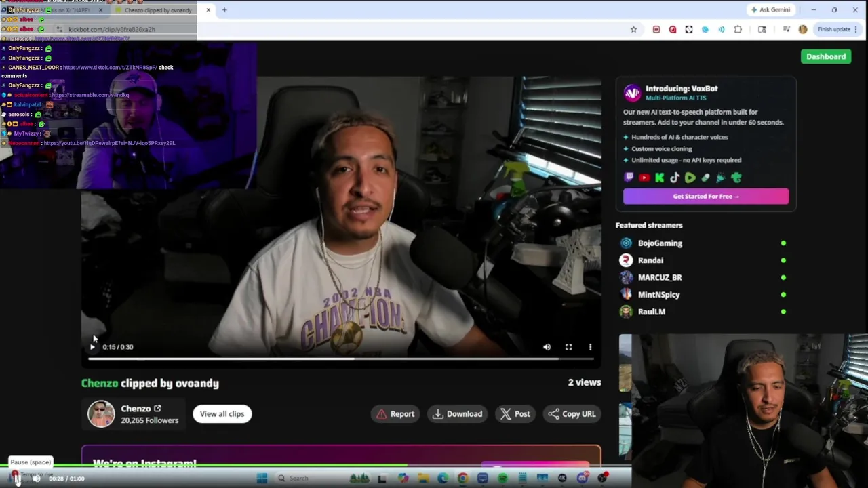Click the VoxBot logo icon

pyautogui.click(x=632, y=93)
